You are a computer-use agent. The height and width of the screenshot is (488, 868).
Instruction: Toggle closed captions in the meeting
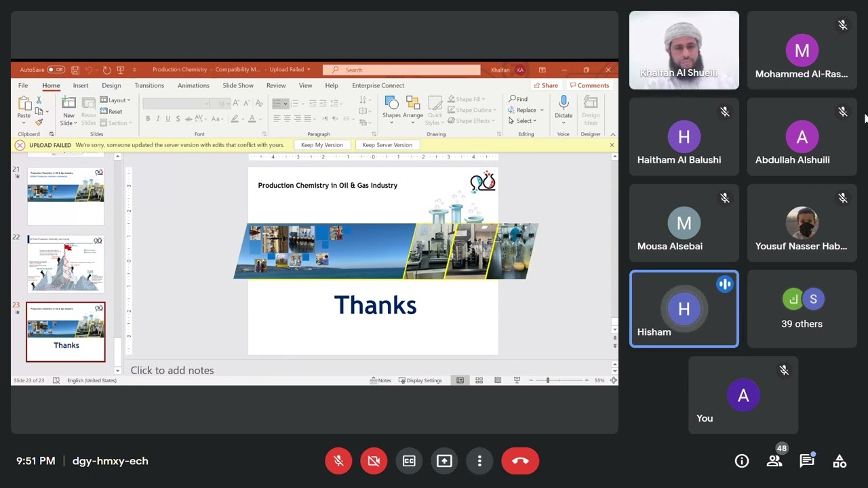[x=409, y=461]
